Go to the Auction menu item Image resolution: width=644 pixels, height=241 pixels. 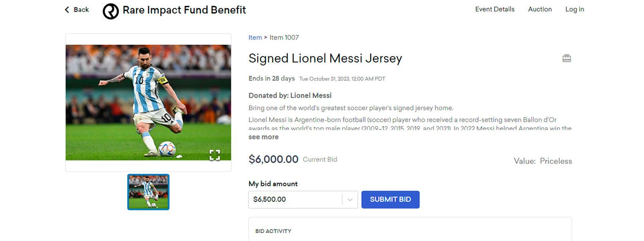540,9
